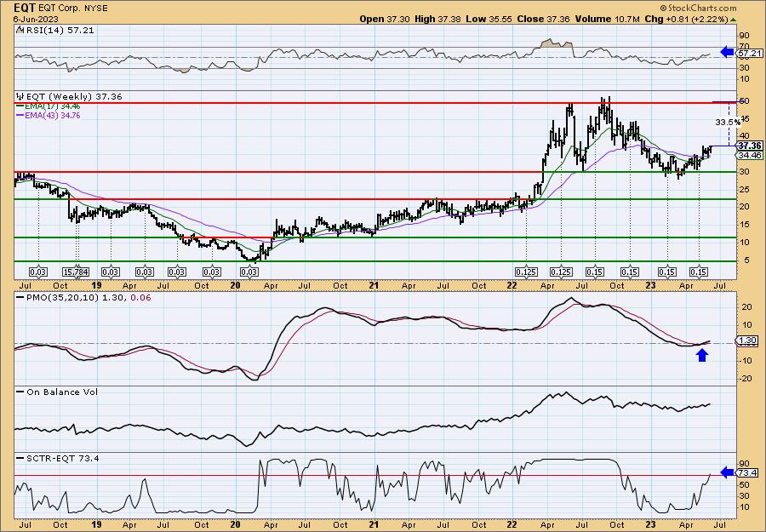Click the green EMA(17) legend line swatch
This screenshot has width=766, height=532.
tap(20, 106)
